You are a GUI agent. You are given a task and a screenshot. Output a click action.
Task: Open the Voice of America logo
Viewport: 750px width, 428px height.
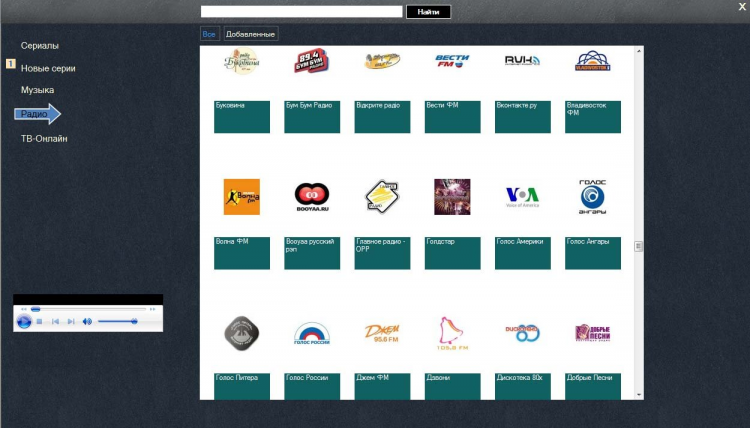point(522,197)
